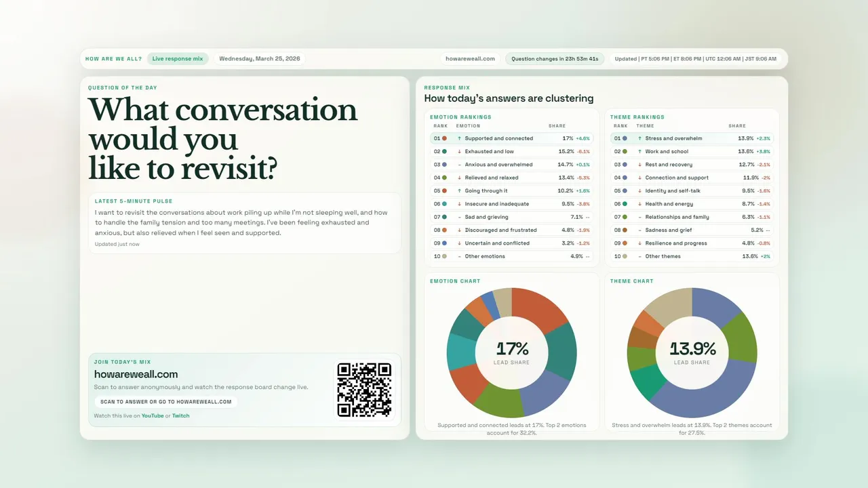
Task: Select the Live response mix pill
Action: 178,59
